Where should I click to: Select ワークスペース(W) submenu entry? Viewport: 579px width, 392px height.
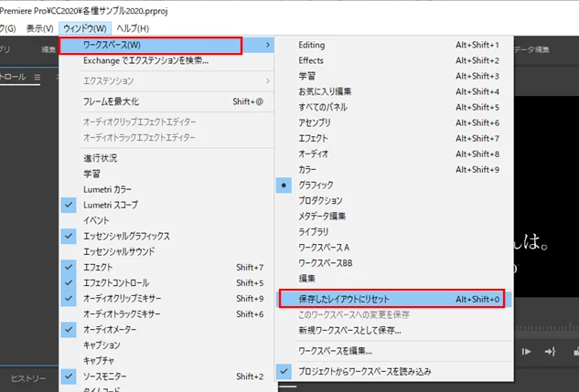tap(166, 45)
